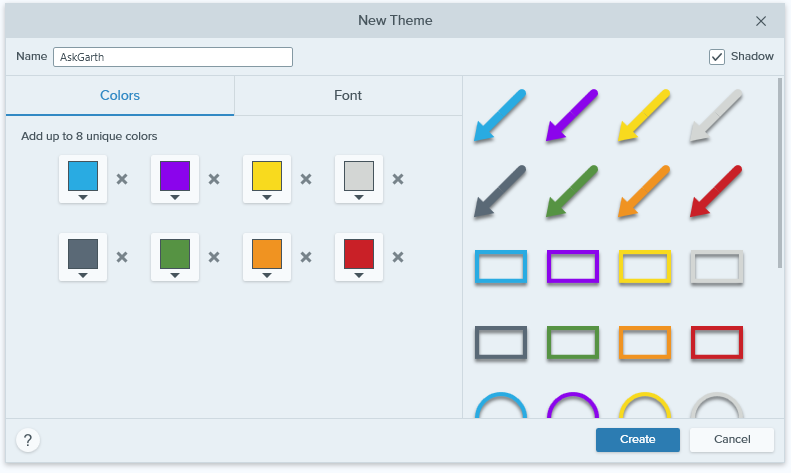The image size is (791, 473).
Task: Switch to the Font tab
Action: click(x=348, y=95)
